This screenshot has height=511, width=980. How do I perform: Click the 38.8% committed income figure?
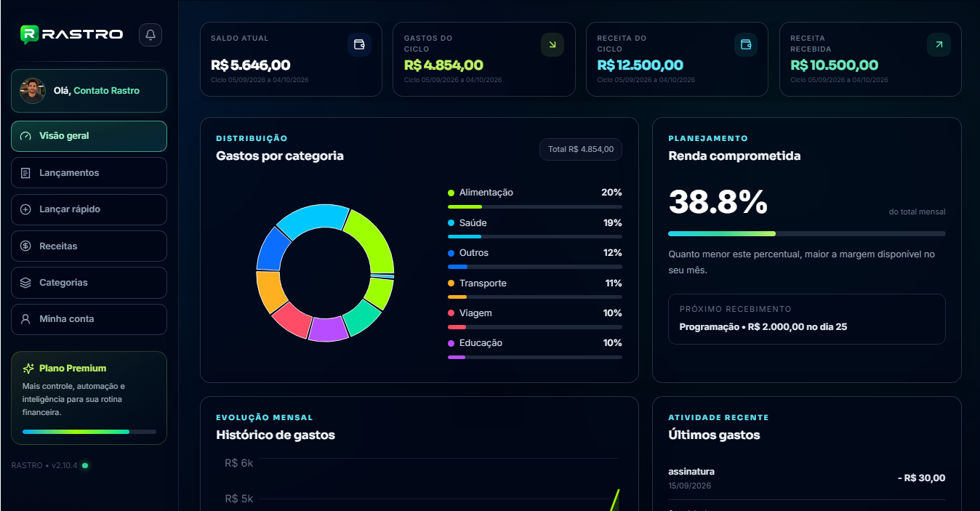[718, 202]
